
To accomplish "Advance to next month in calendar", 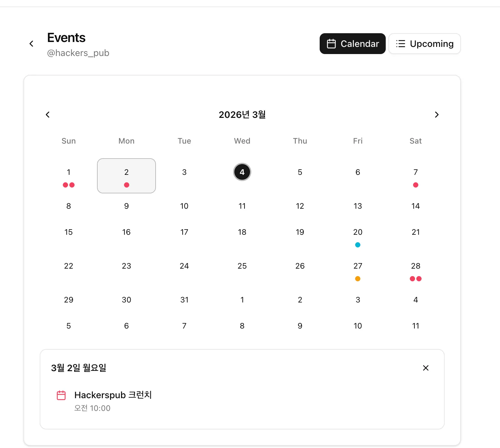I will tap(437, 115).
